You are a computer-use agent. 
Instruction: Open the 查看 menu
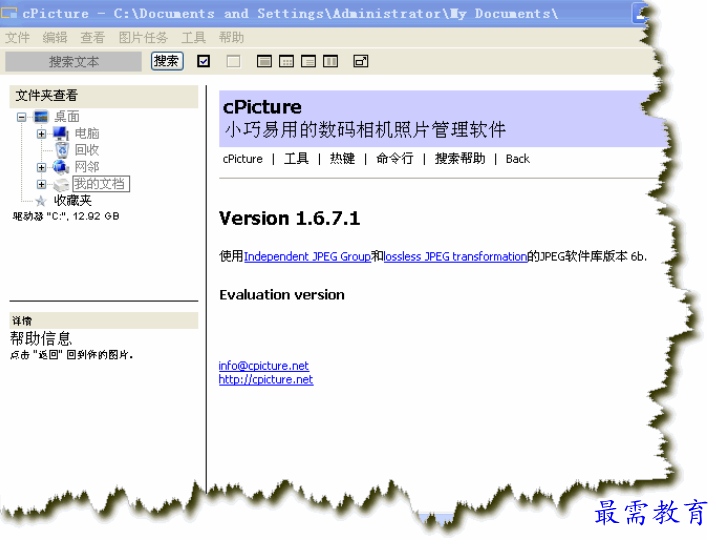pos(93,37)
